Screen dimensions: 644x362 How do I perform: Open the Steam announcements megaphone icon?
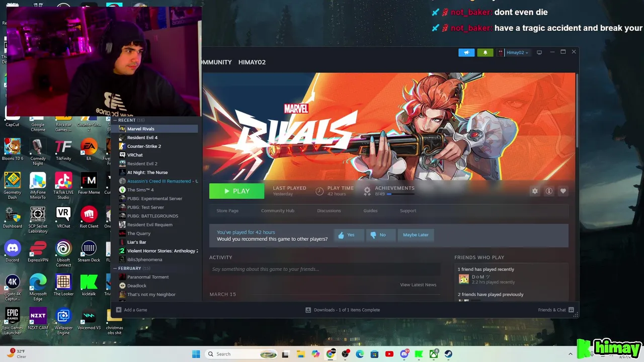point(466,52)
